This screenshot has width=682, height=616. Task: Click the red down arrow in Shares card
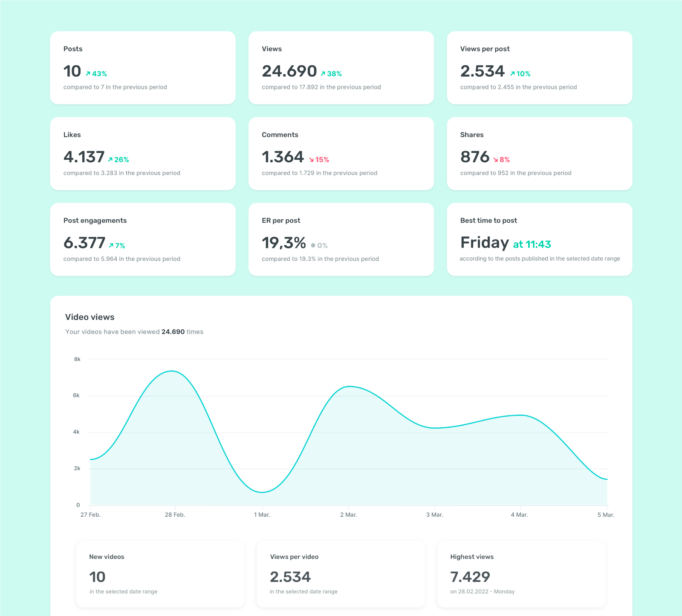pos(495,160)
